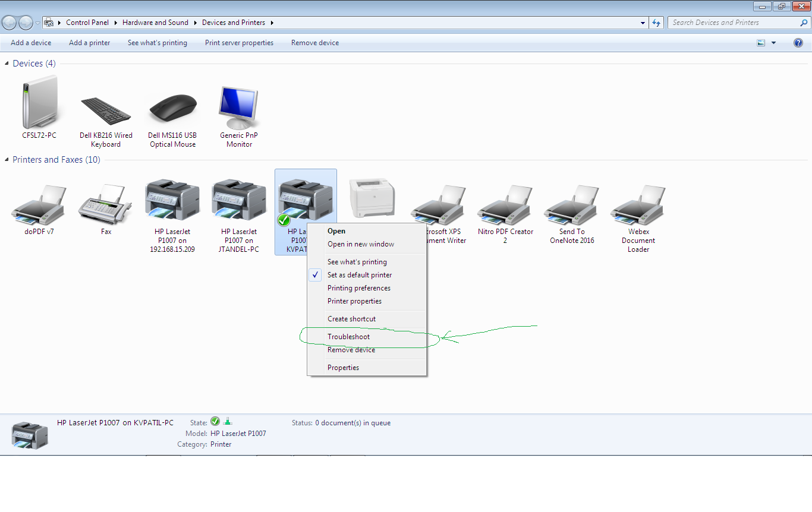The height and width of the screenshot is (512, 812).
Task: Click Remove device in the toolbar
Action: click(315, 43)
